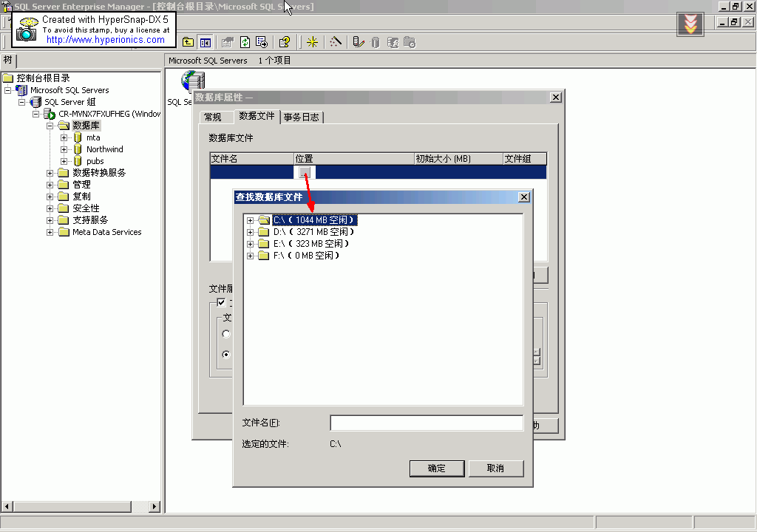Expand the 管理 folder node
The height and width of the screenshot is (532, 757).
(50, 185)
